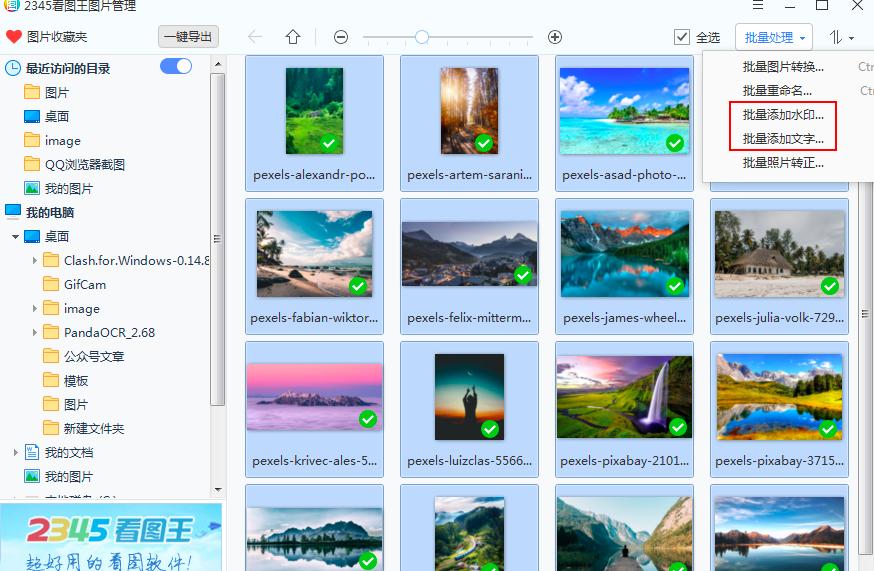This screenshot has width=874, height=571.
Task: Choose 批量添加文字 from the menu
Action: coord(783,138)
